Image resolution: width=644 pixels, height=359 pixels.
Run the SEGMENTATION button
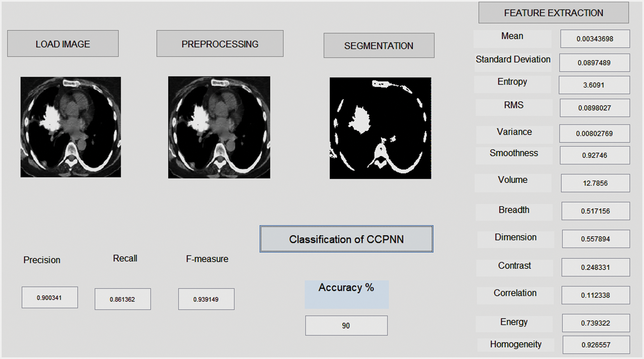[379, 45]
